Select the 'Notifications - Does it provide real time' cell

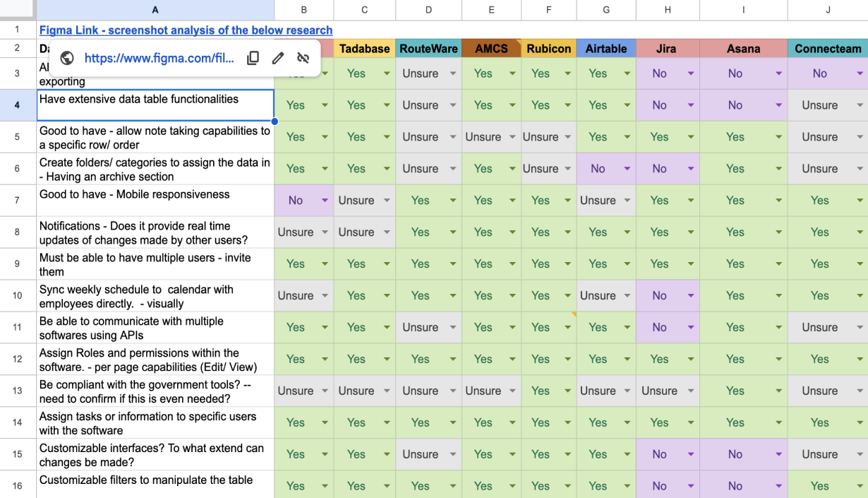point(155,232)
